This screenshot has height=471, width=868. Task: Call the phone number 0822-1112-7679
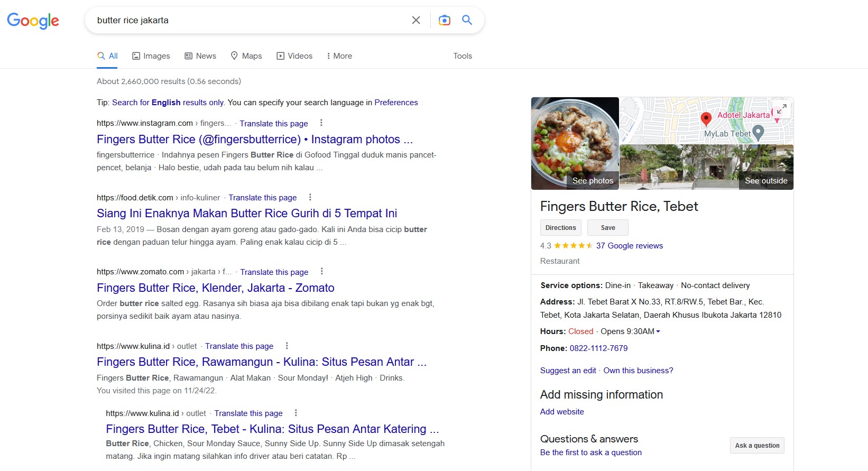599,348
